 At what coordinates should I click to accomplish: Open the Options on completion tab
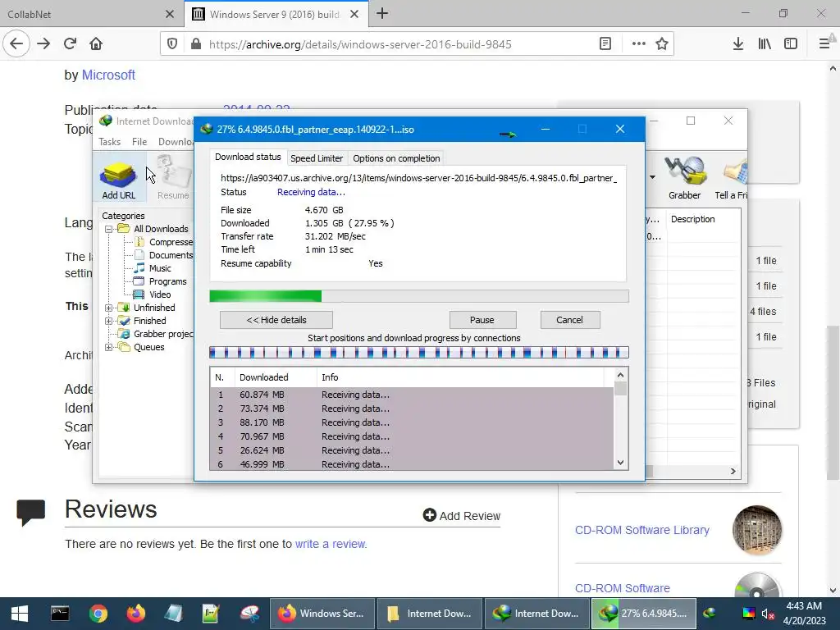pos(396,158)
